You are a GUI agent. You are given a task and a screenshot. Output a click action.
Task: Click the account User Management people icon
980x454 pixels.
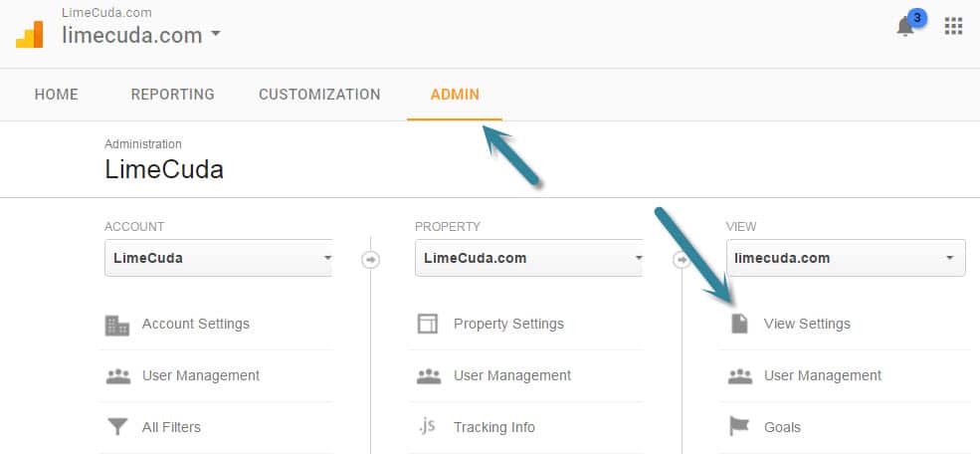(118, 375)
